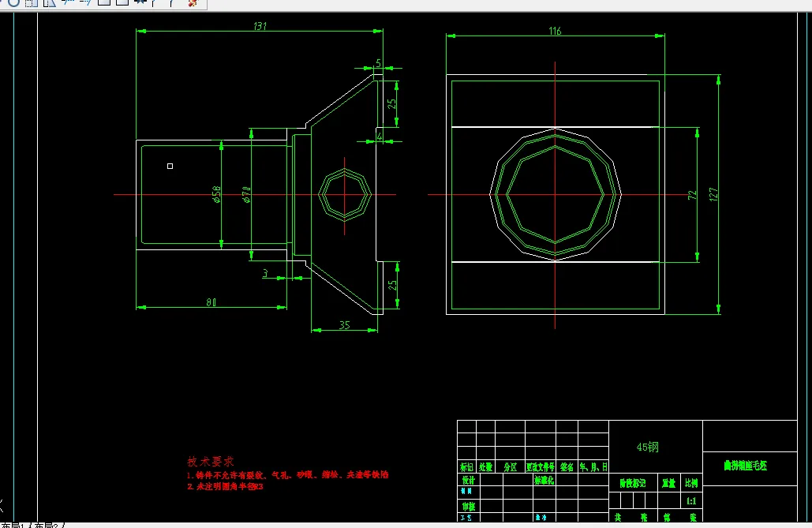Image resolution: width=812 pixels, height=528 pixels.
Task: Select the 127 height dimension text
Action: 713,194
